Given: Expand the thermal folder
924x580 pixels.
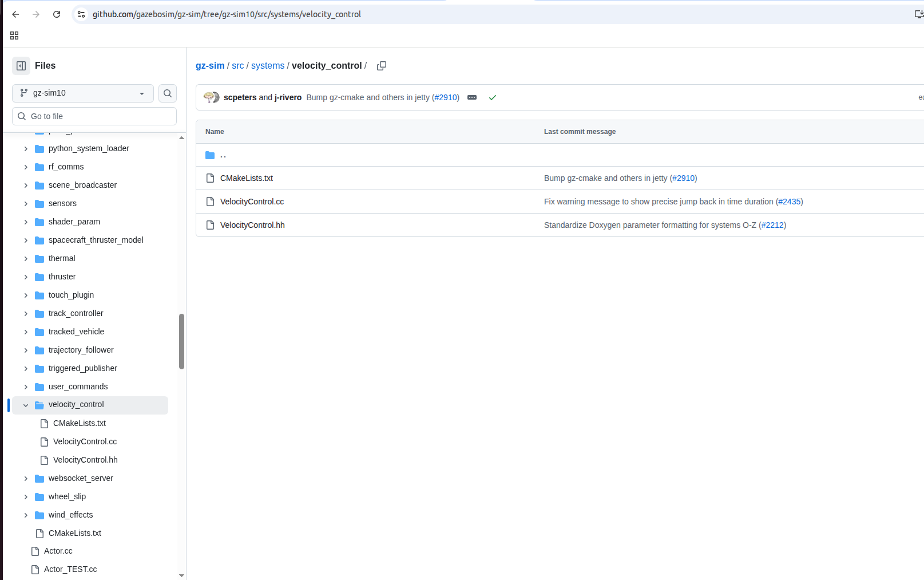Looking at the screenshot, I should [x=25, y=258].
